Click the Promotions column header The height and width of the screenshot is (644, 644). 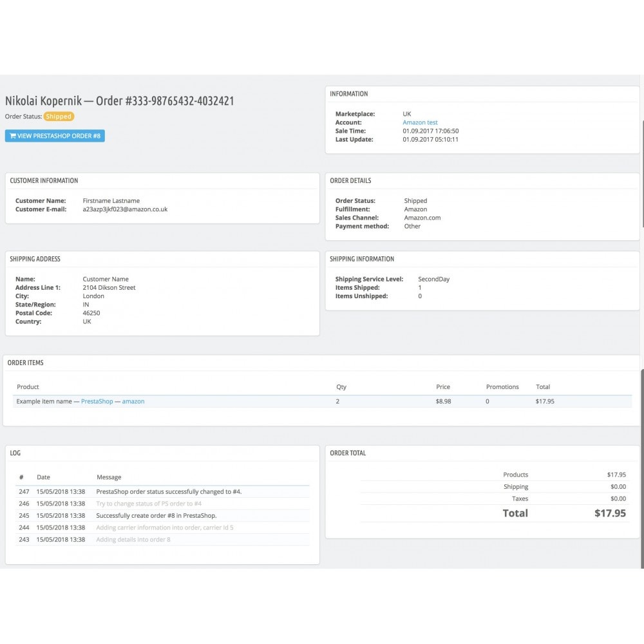(502, 387)
